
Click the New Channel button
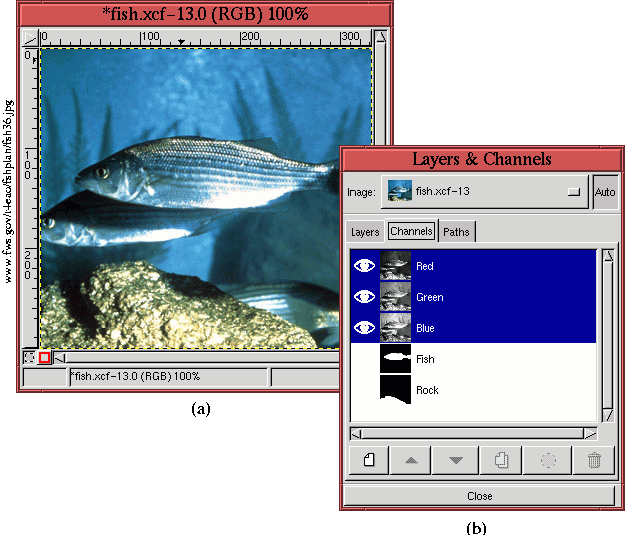tap(368, 460)
